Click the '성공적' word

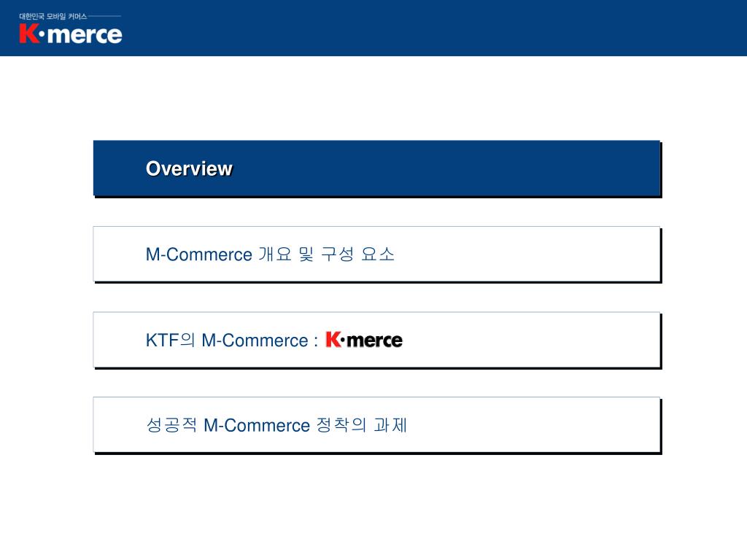171,425
